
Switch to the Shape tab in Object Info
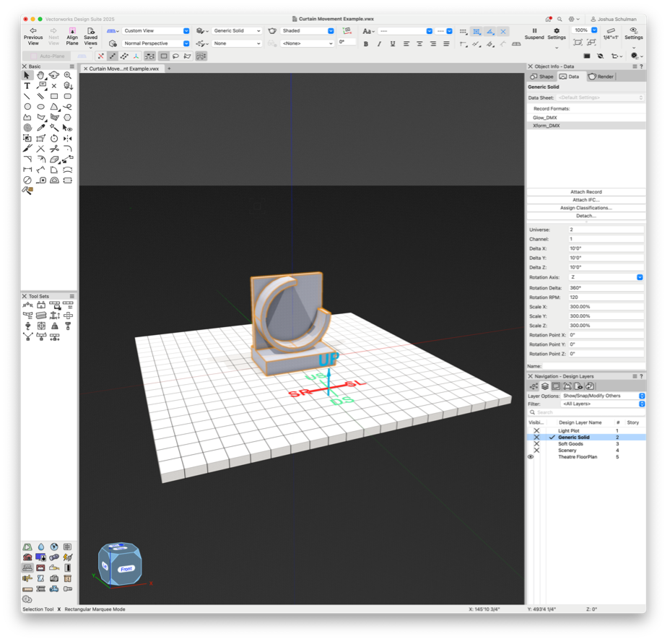tap(541, 77)
